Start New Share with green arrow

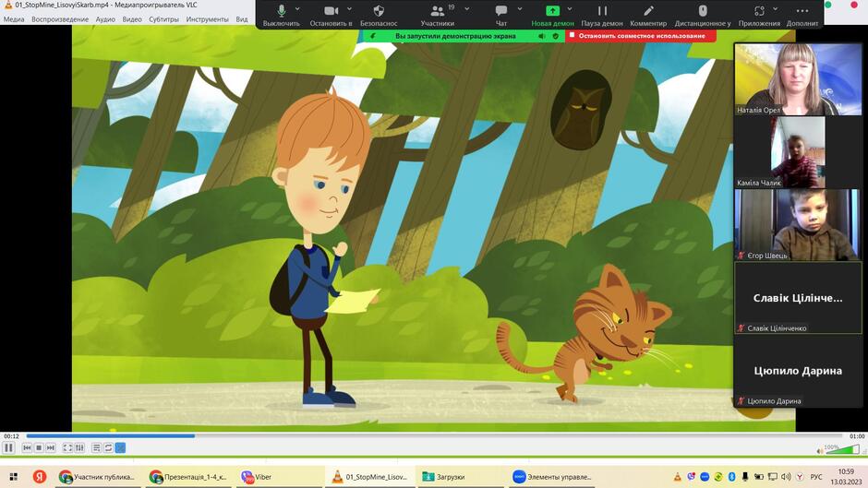tap(552, 15)
